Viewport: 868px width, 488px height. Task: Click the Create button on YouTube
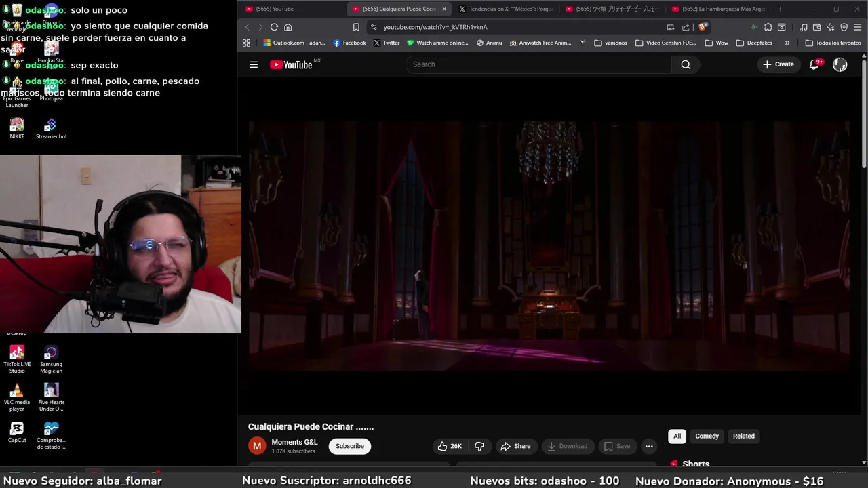tap(778, 64)
